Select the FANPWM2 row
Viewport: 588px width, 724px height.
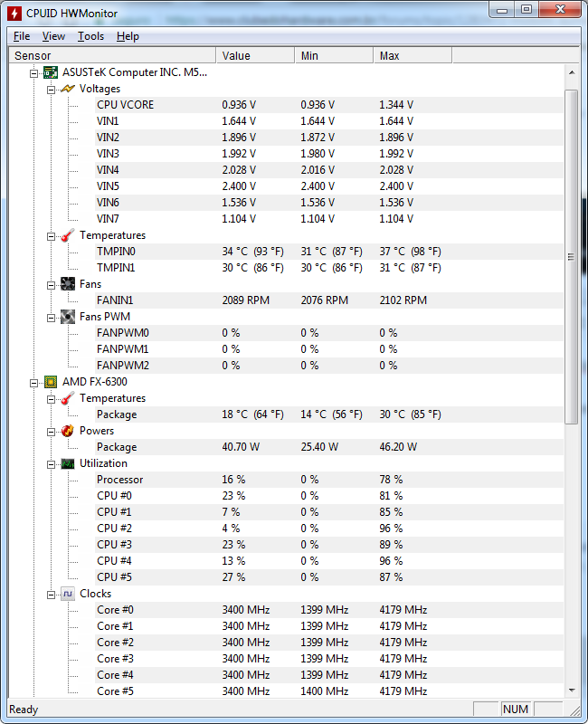(328, 366)
